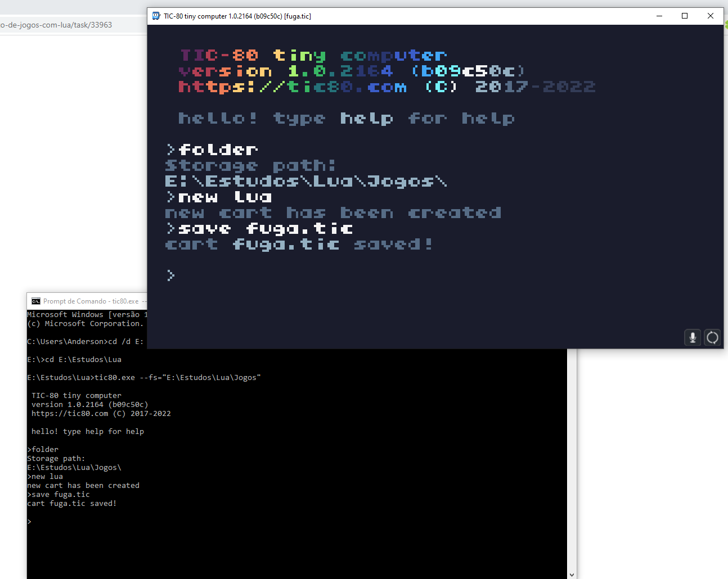Click '>new lua' line in Command Prompt
This screenshot has height=579, width=728.
(x=45, y=477)
